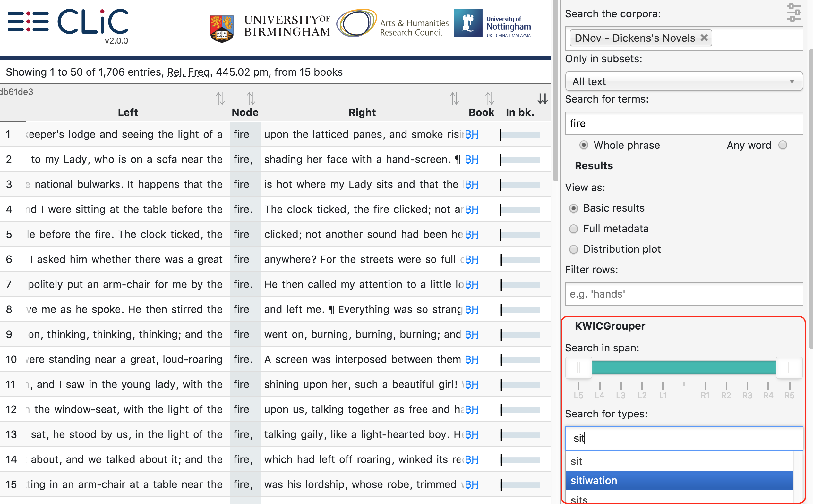
Task: Click the In bk. position bar of row 3
Action: tap(520, 185)
